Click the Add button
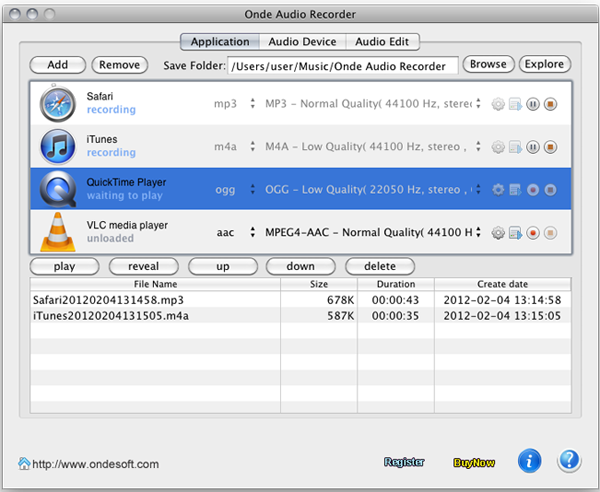This screenshot has height=492, width=600. 58,65
